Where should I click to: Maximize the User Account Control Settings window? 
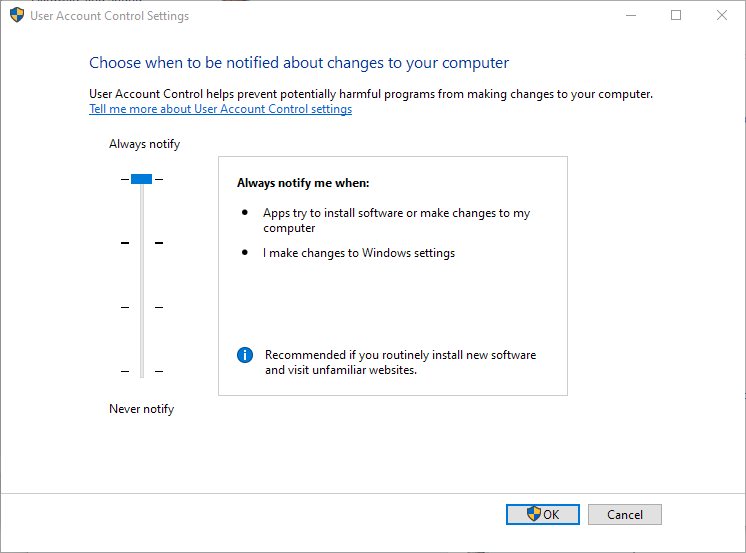click(x=676, y=15)
